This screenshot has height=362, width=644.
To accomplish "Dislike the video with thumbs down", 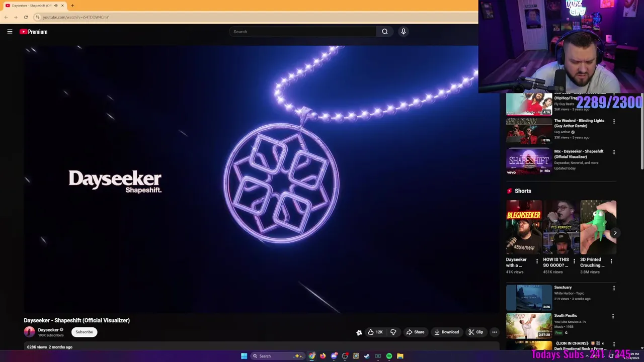I will pyautogui.click(x=393, y=332).
